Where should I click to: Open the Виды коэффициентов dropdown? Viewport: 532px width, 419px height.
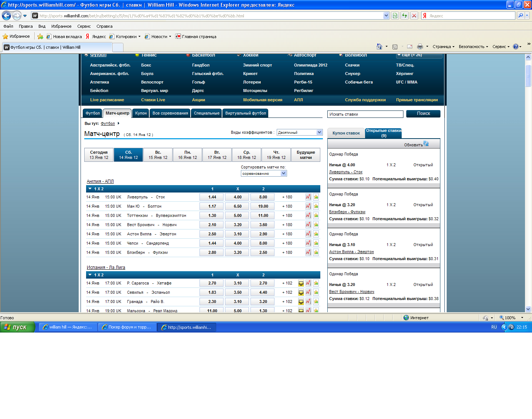click(319, 132)
